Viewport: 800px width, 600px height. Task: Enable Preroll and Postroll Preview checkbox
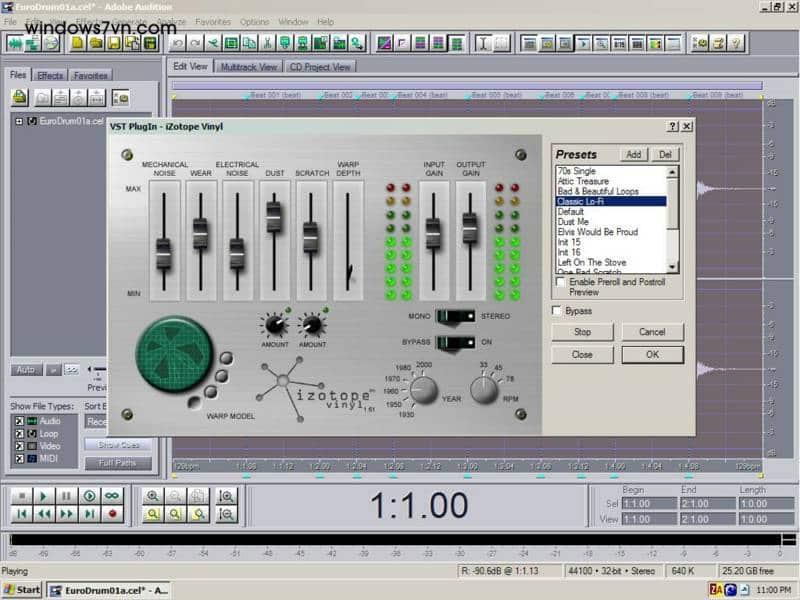click(x=558, y=283)
